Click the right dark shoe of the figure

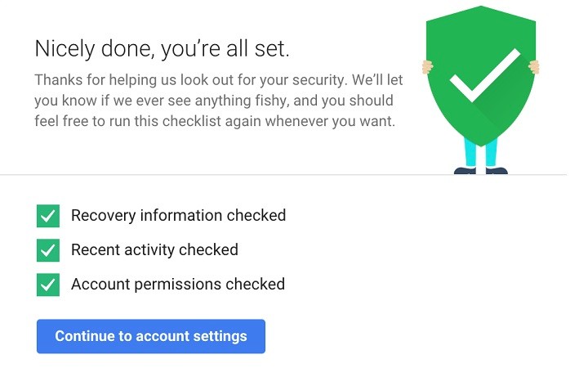click(x=496, y=171)
